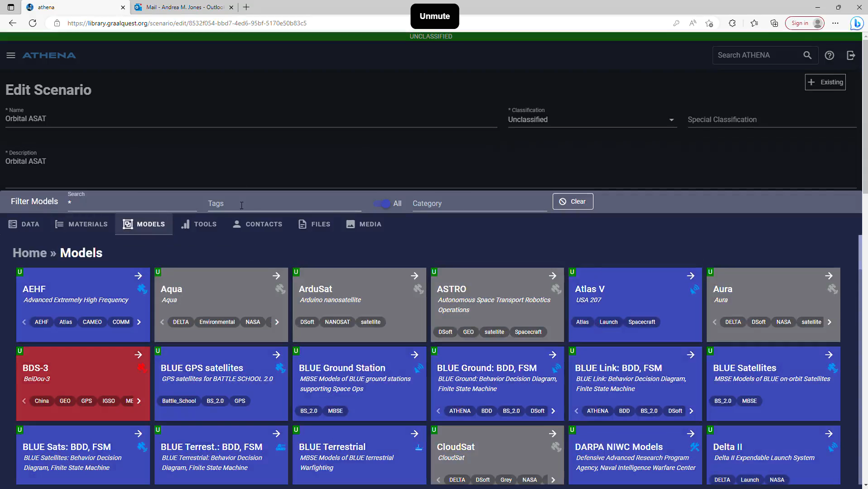Screen dimensions: 868x489
Task: Click the Special Classification field
Action: pyautogui.click(x=772, y=120)
